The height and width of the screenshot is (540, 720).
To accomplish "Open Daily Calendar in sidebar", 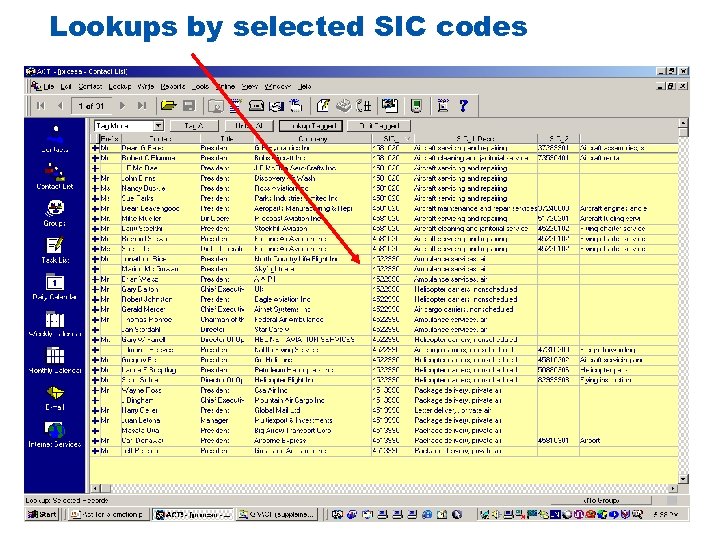I will coord(55,287).
